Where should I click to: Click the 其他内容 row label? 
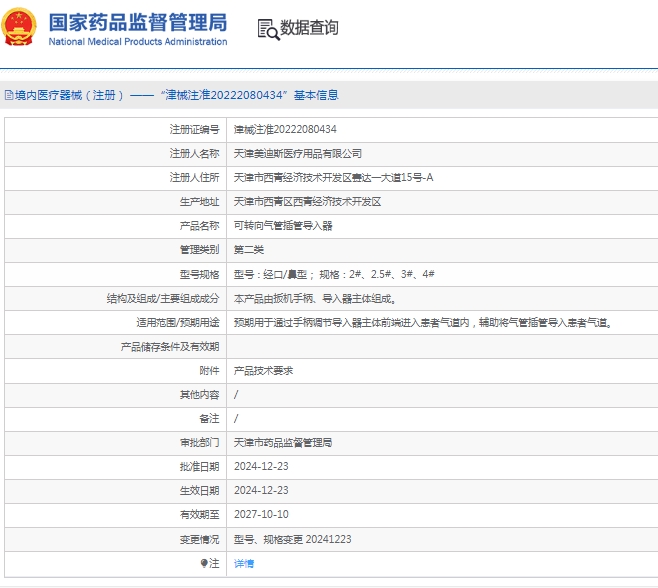click(199, 395)
